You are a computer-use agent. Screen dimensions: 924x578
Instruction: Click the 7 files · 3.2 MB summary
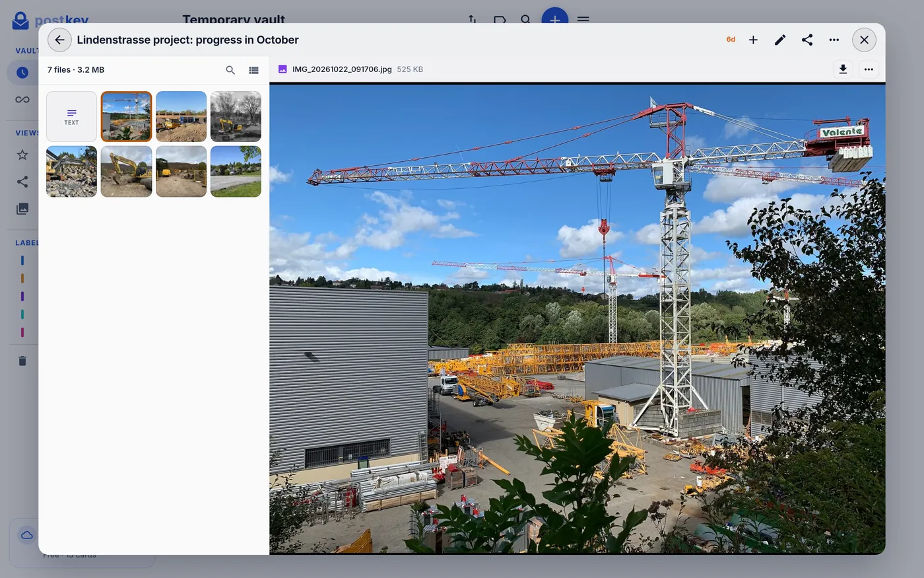click(76, 70)
